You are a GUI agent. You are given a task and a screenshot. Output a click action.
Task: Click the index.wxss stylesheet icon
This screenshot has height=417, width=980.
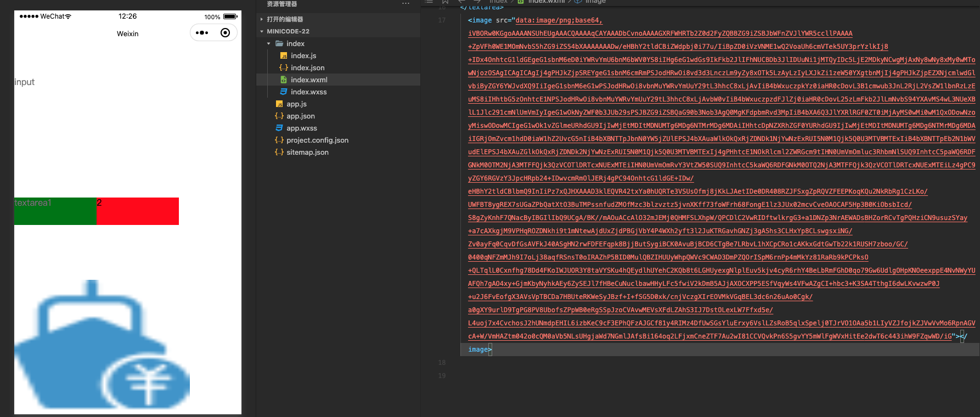[284, 92]
